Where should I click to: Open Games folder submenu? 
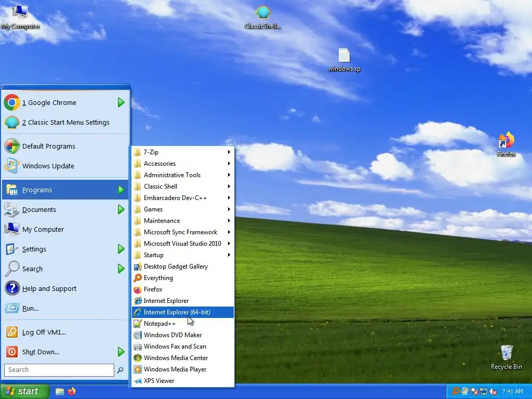point(183,209)
